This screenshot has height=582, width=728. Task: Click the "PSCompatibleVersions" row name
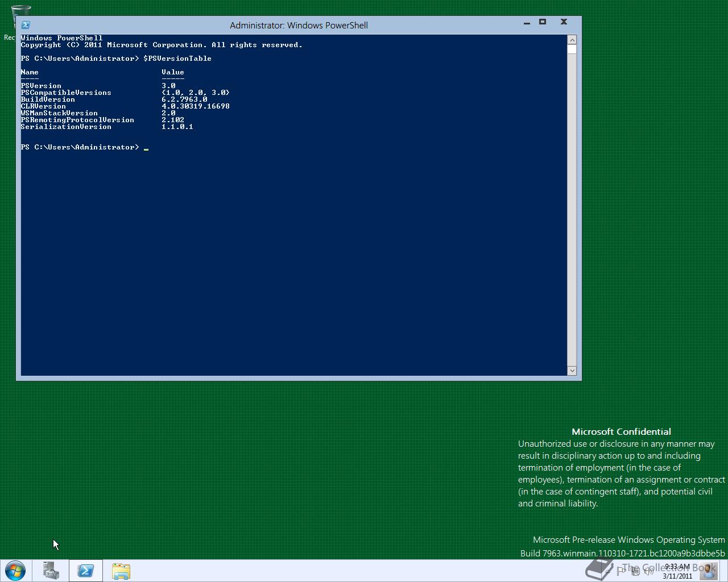66,93
